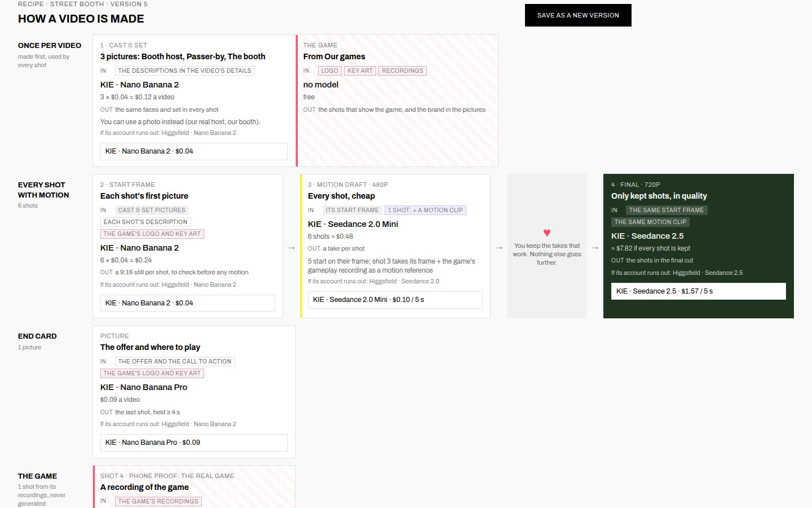The width and height of the screenshot is (812, 508).
Task: Open the model selector in the Start Frame card
Action: [x=188, y=303]
